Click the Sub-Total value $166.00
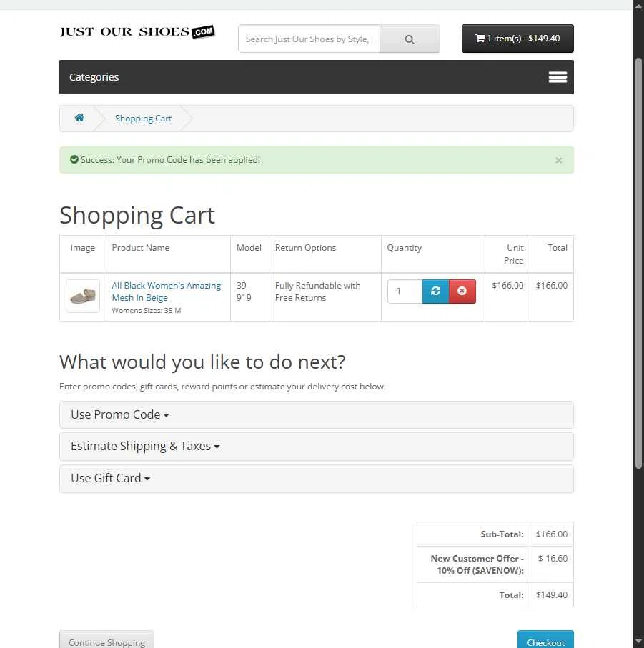Image resolution: width=644 pixels, height=648 pixels. 551,534
